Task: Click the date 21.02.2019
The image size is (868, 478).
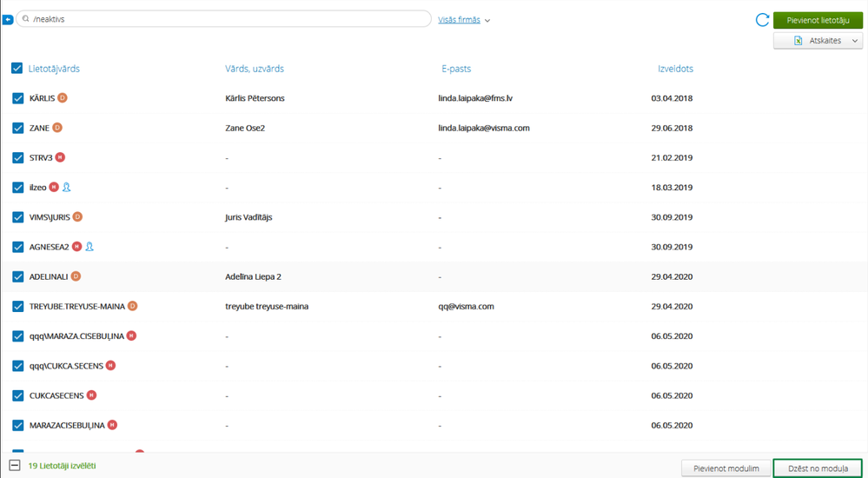Action: (672, 158)
